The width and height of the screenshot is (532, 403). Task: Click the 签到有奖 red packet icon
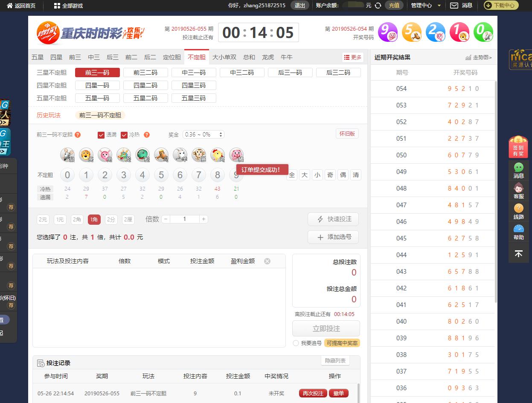[x=518, y=146]
